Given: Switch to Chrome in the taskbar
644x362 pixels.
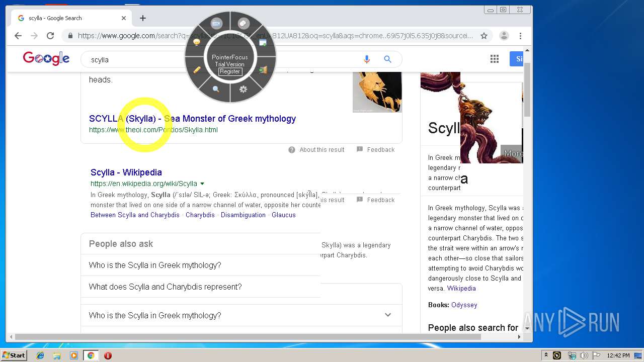Looking at the screenshot, I should click(x=91, y=355).
